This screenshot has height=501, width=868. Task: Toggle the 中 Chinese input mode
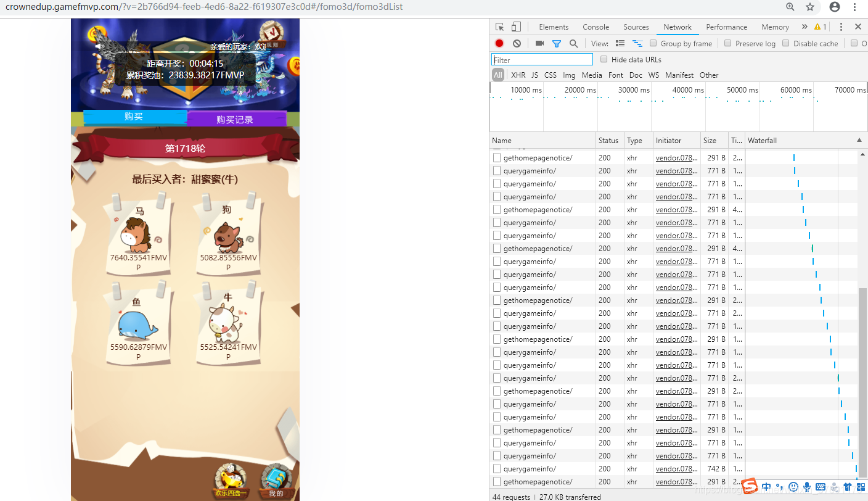tap(766, 487)
